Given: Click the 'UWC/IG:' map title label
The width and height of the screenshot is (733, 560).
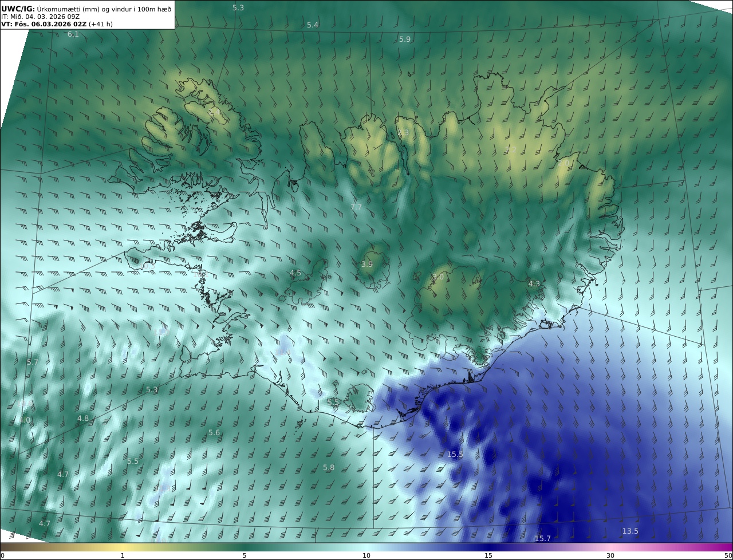Looking at the screenshot, I should 18,8.
